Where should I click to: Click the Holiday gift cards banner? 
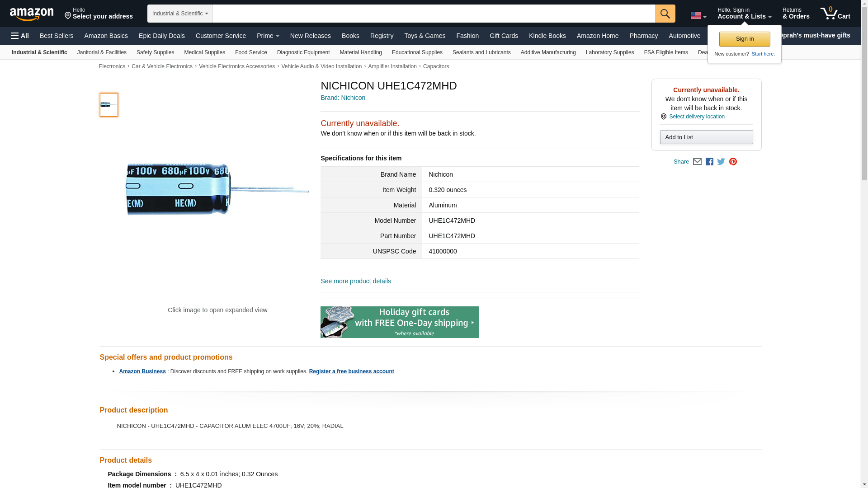[399, 322]
